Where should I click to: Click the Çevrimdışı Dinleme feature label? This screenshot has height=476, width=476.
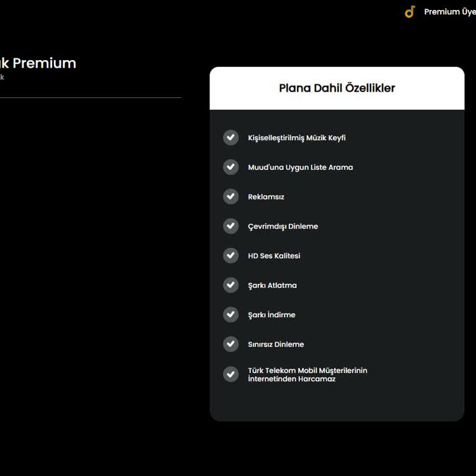[x=283, y=226]
